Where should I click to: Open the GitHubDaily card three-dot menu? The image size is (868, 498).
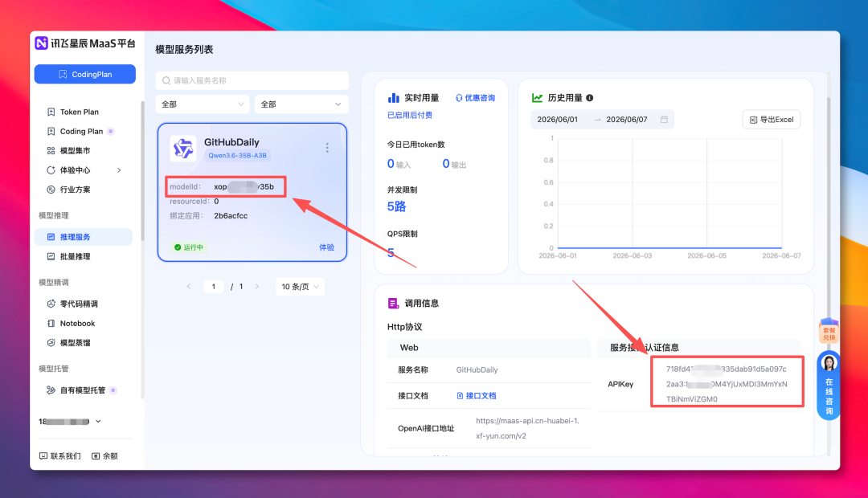coord(327,148)
